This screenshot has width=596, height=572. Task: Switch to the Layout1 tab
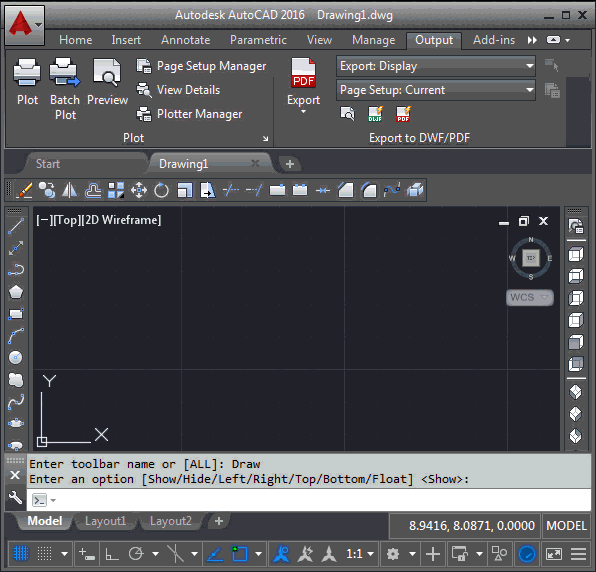click(105, 521)
